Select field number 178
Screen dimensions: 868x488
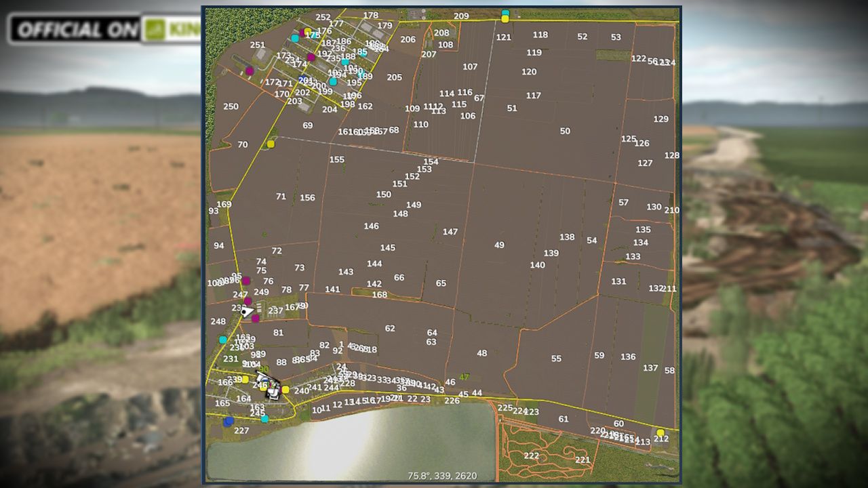click(371, 16)
